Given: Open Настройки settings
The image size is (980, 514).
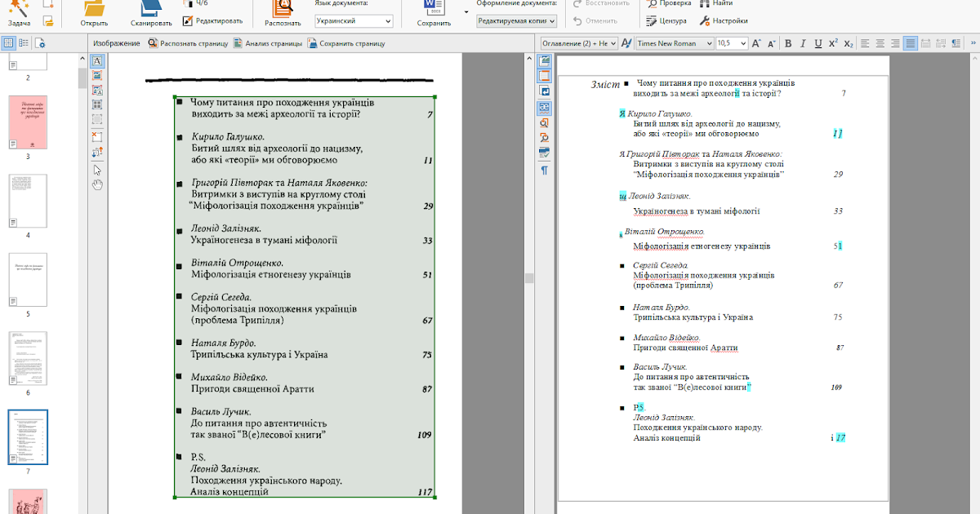Looking at the screenshot, I should click(x=722, y=20).
